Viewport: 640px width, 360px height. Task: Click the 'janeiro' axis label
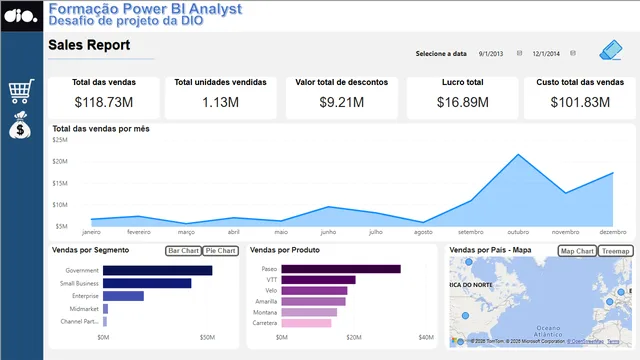click(x=91, y=232)
